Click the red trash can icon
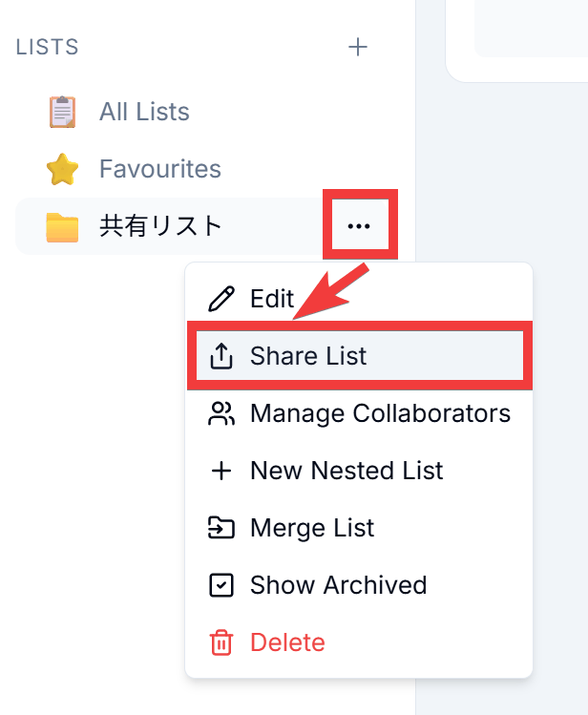Viewport: 588px width, 715px height. point(221,642)
